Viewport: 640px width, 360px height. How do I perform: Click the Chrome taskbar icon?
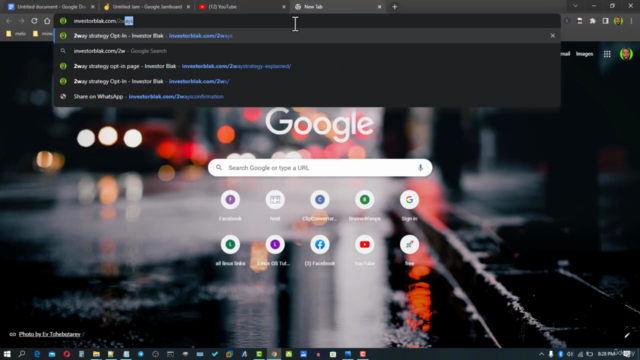pos(274,354)
